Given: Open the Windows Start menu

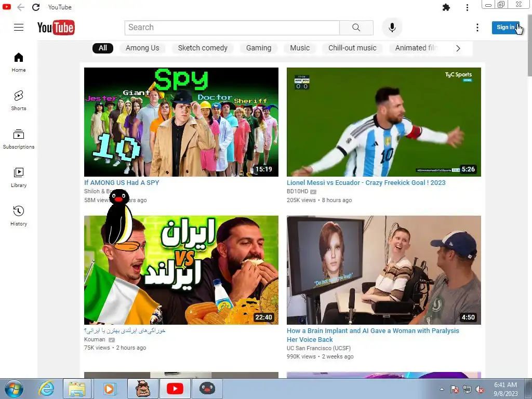Looking at the screenshot, I should (14, 389).
